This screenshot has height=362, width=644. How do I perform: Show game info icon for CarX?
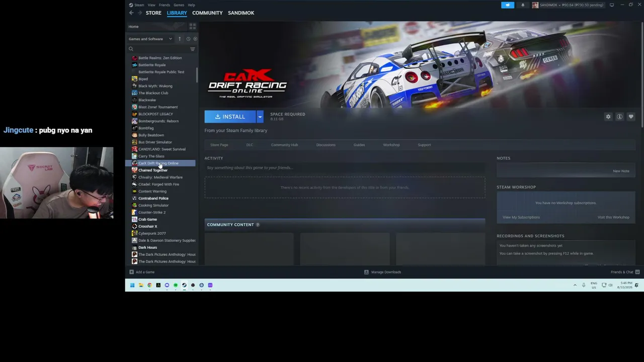[619, 117]
